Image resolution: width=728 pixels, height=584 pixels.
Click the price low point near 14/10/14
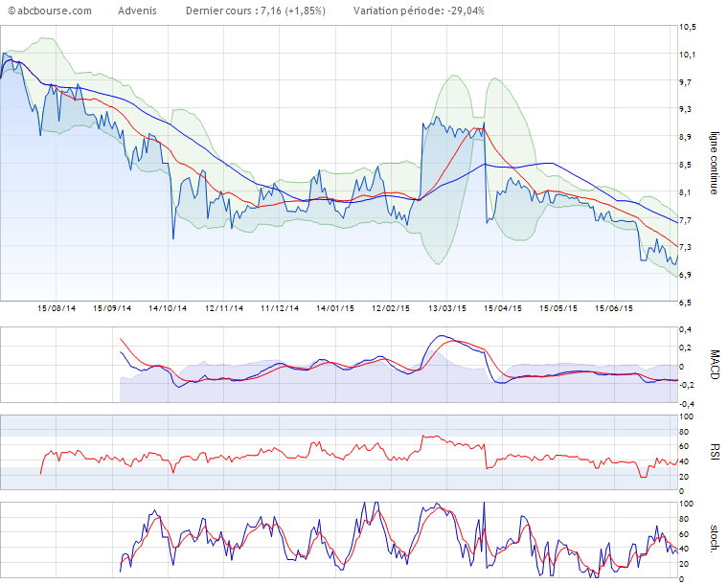tap(173, 238)
